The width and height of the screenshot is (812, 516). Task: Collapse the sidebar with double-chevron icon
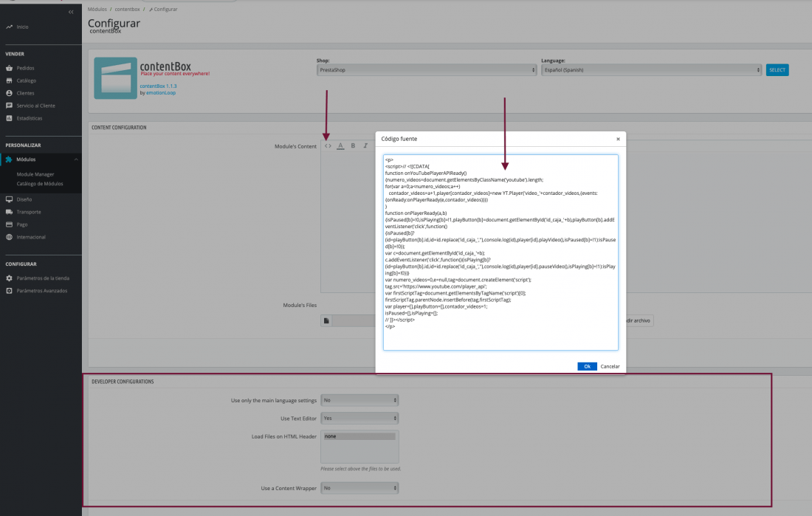71,12
